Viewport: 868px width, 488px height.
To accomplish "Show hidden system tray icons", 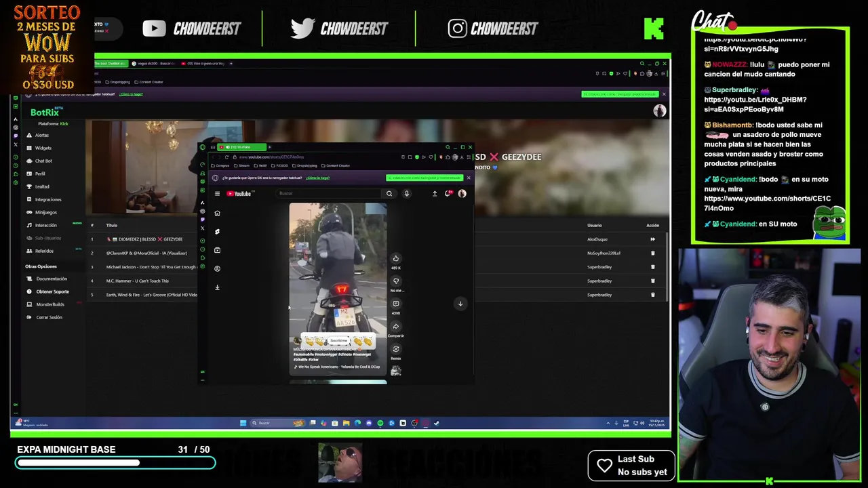I will pyautogui.click(x=608, y=423).
